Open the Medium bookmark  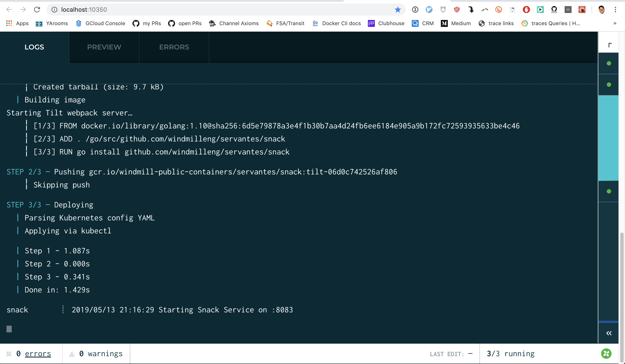click(x=456, y=23)
